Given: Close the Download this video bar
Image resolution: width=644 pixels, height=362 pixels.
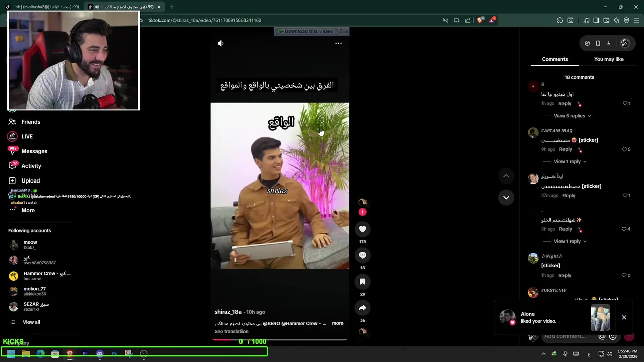Looking at the screenshot, I should click(x=346, y=31).
